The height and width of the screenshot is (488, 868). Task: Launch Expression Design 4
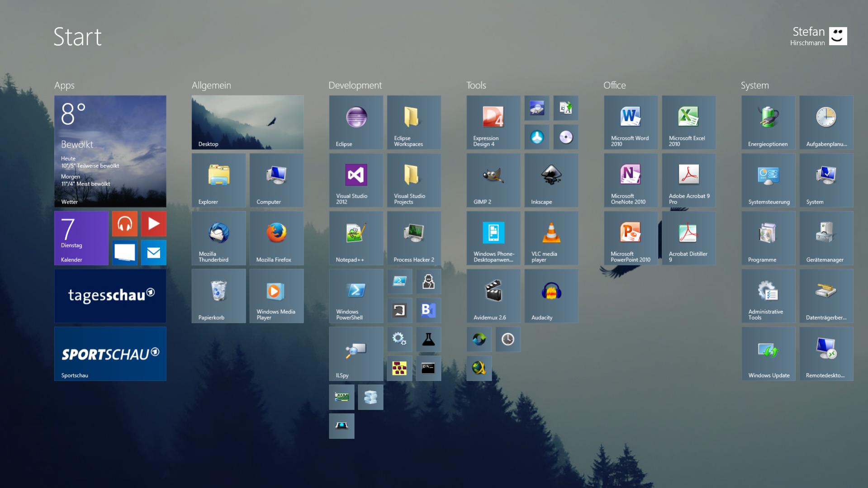(493, 122)
